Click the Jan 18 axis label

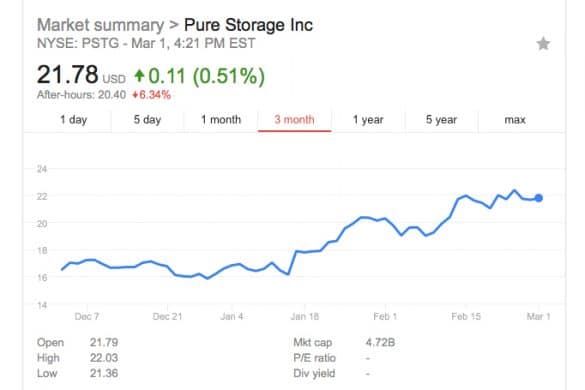click(x=304, y=316)
